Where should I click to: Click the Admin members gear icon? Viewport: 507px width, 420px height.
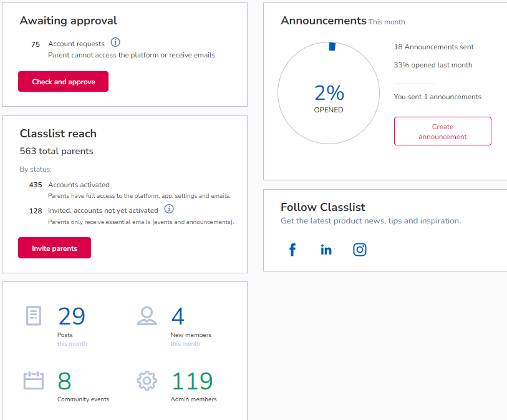[x=147, y=381]
